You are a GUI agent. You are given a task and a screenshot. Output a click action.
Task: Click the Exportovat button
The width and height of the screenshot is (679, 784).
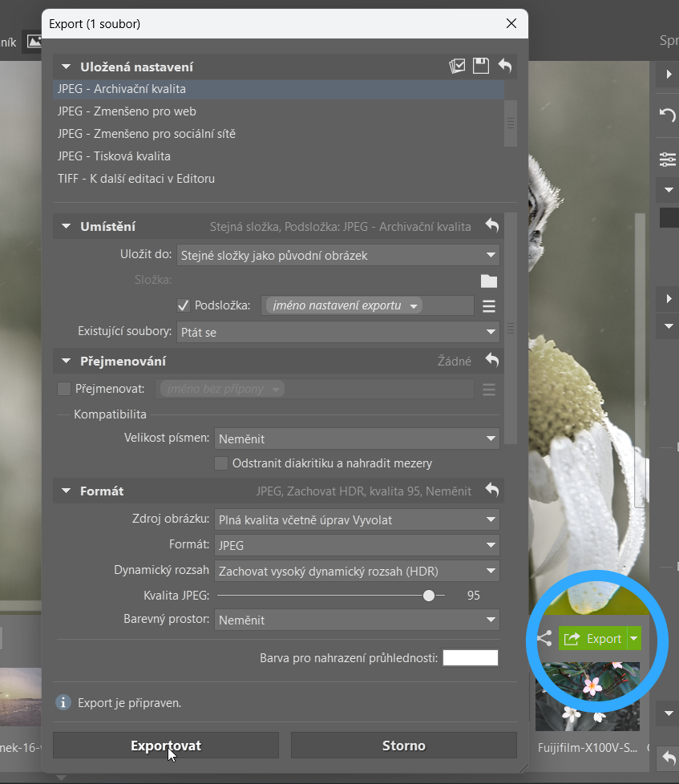click(x=166, y=746)
